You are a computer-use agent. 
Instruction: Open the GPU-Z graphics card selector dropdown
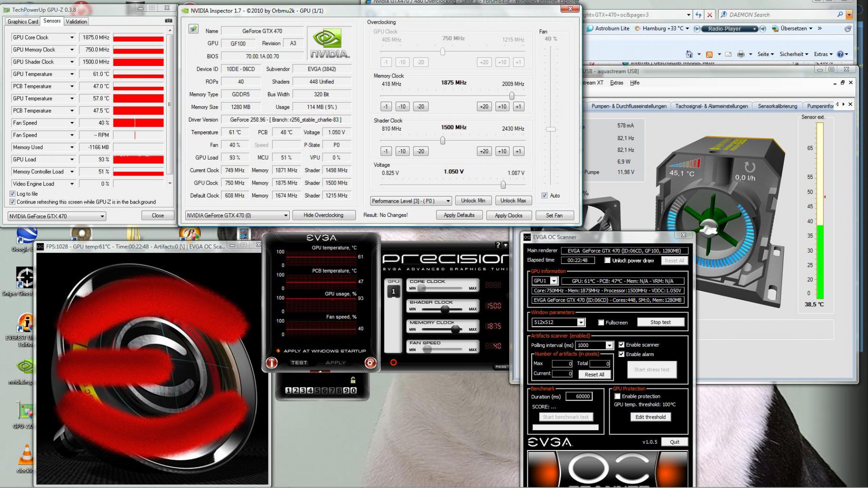(x=57, y=216)
